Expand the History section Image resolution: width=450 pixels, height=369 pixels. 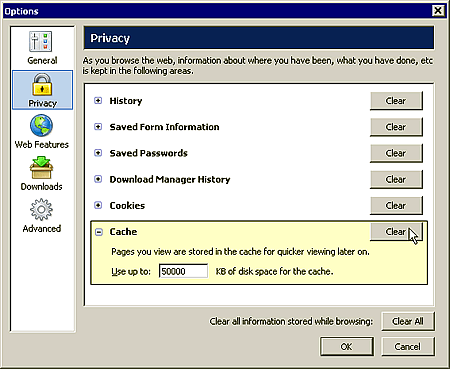[98, 100]
